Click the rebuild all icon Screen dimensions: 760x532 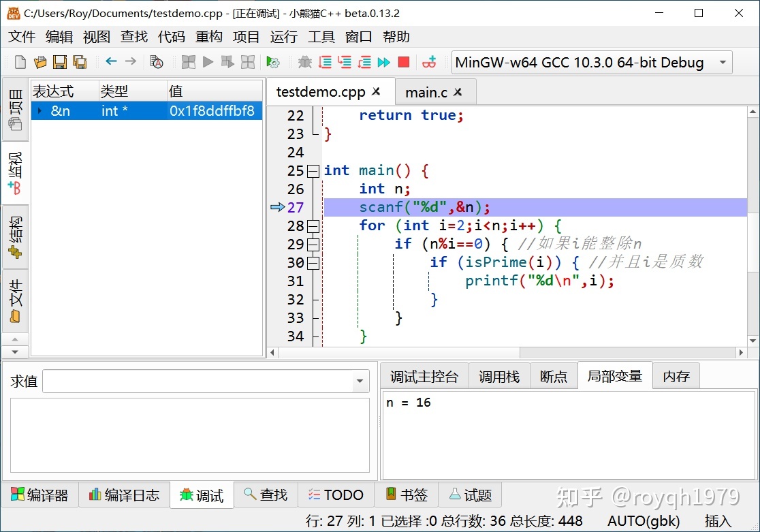tap(248, 62)
